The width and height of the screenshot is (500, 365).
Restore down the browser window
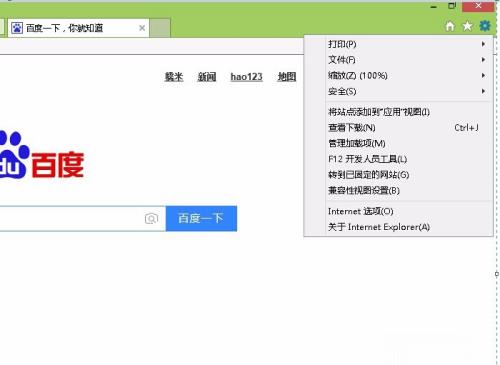click(x=452, y=6)
